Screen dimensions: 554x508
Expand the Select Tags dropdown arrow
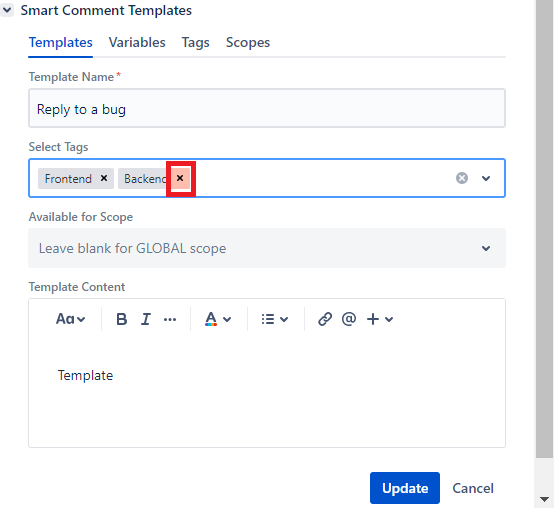(x=486, y=178)
